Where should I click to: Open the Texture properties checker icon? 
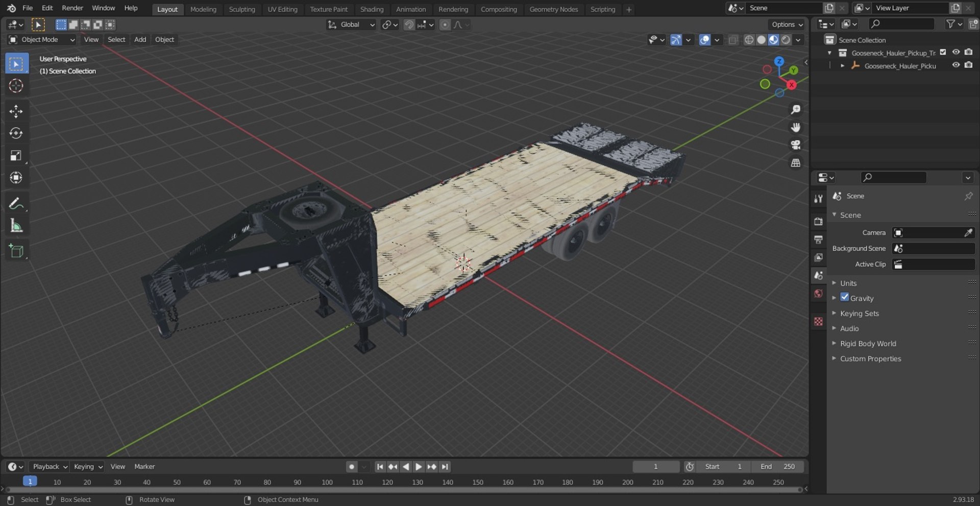(x=819, y=321)
